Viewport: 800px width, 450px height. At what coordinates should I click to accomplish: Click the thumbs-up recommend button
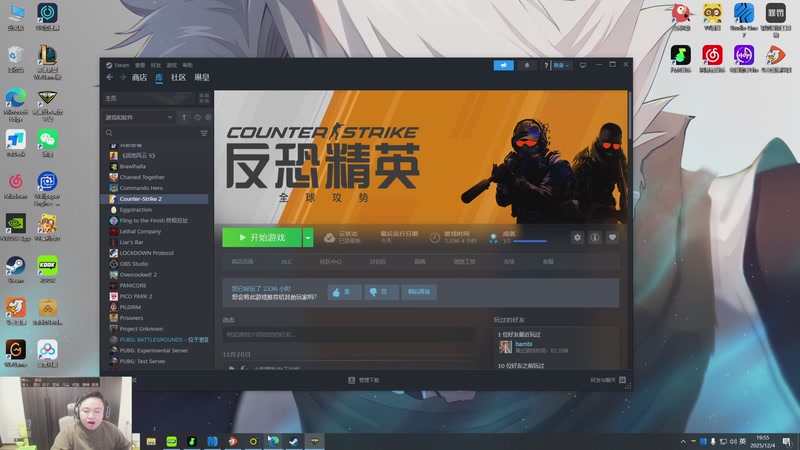344,292
